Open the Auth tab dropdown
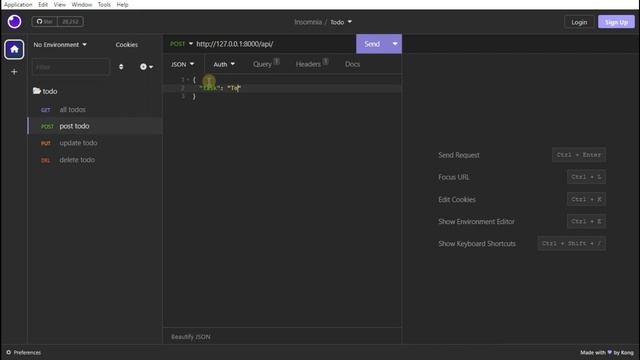640x360 pixels. click(x=224, y=64)
